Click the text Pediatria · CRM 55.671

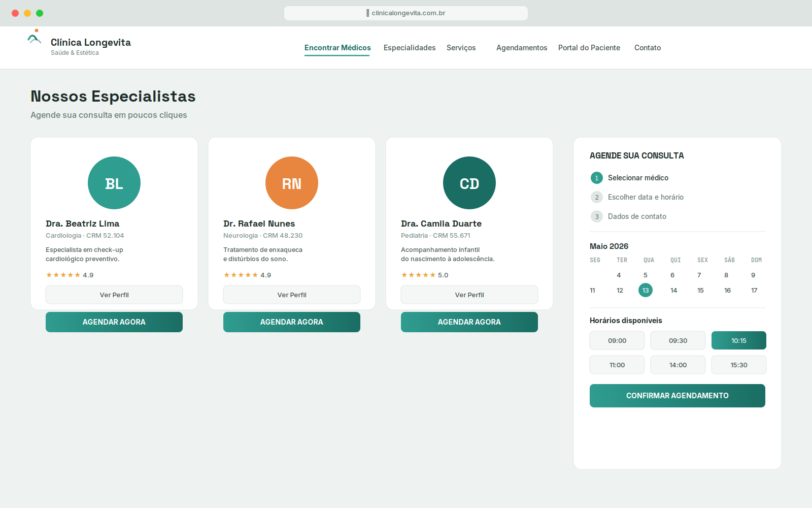(x=435, y=236)
